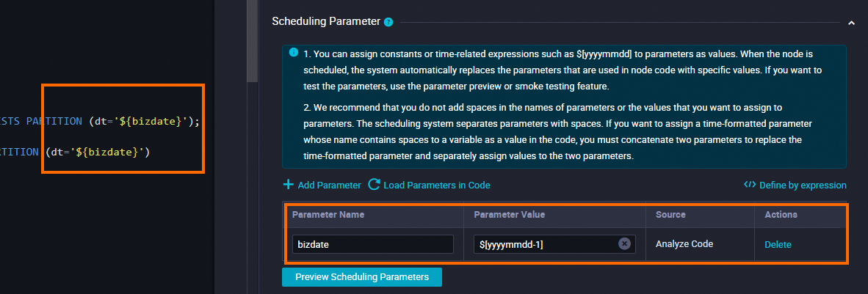Click the plus icon for Add Parameter
The width and height of the screenshot is (868, 294).
pos(289,185)
